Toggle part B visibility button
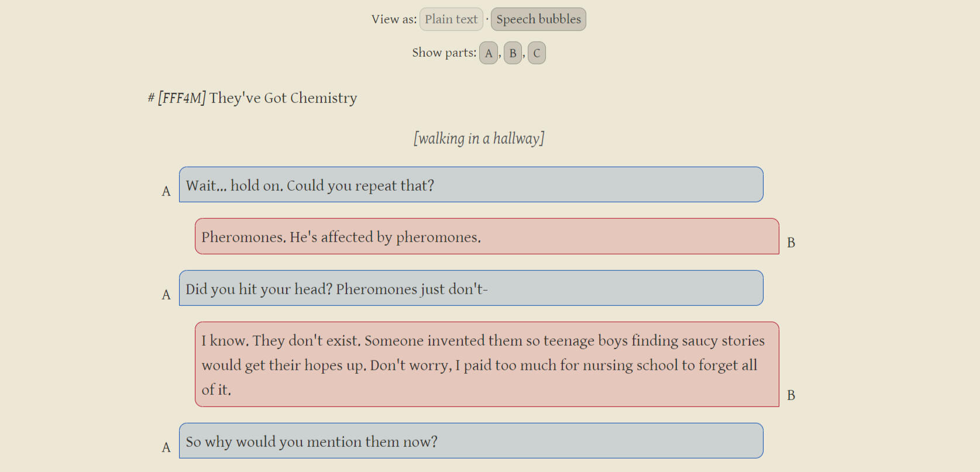 (x=513, y=53)
